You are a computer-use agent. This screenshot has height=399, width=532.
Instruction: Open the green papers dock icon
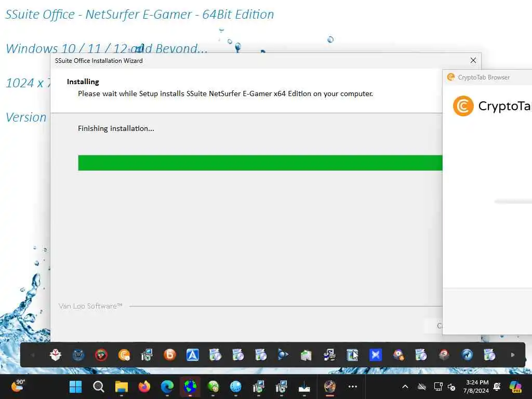(x=306, y=355)
